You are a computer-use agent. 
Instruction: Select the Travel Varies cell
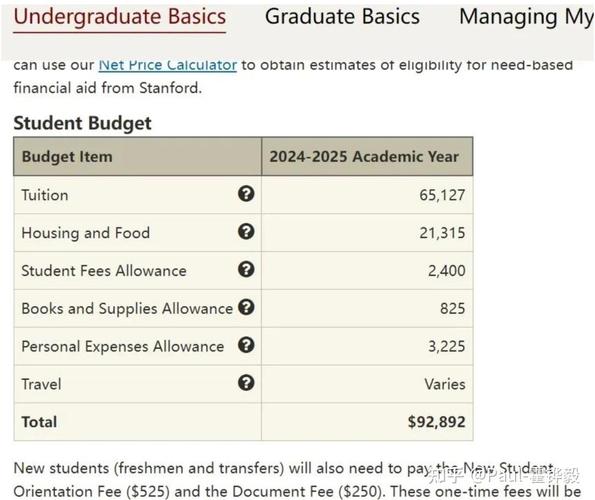[x=445, y=384]
